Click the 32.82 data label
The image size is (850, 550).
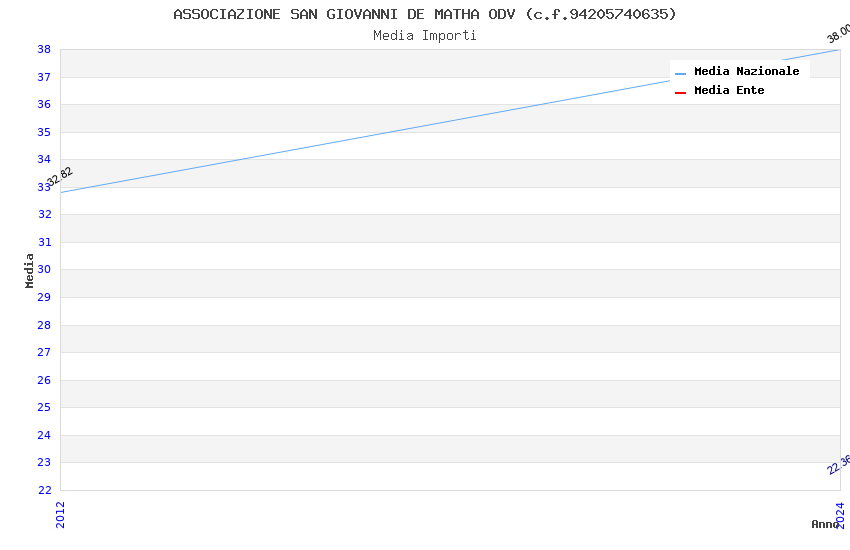click(x=60, y=177)
